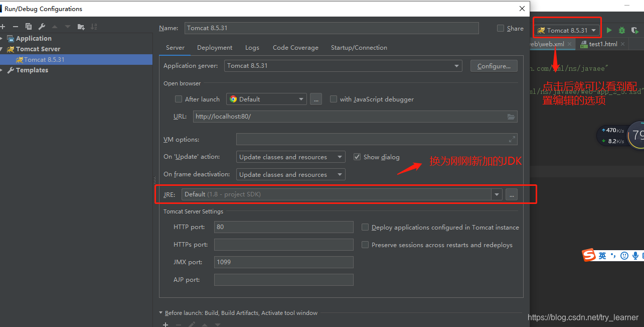Select Tomcat 8.5.31 in the configuration tree
The image size is (644, 327).
[76, 60]
